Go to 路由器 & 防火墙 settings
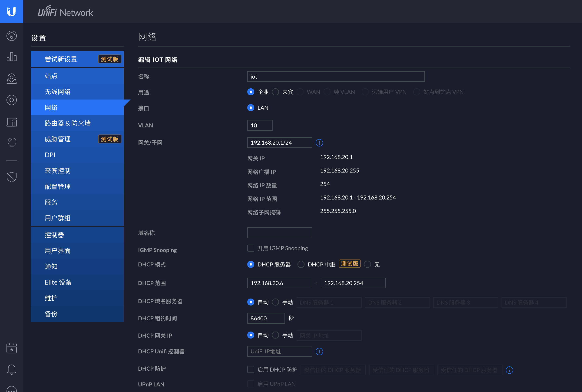Screen dimensions: 582x392 67,123
